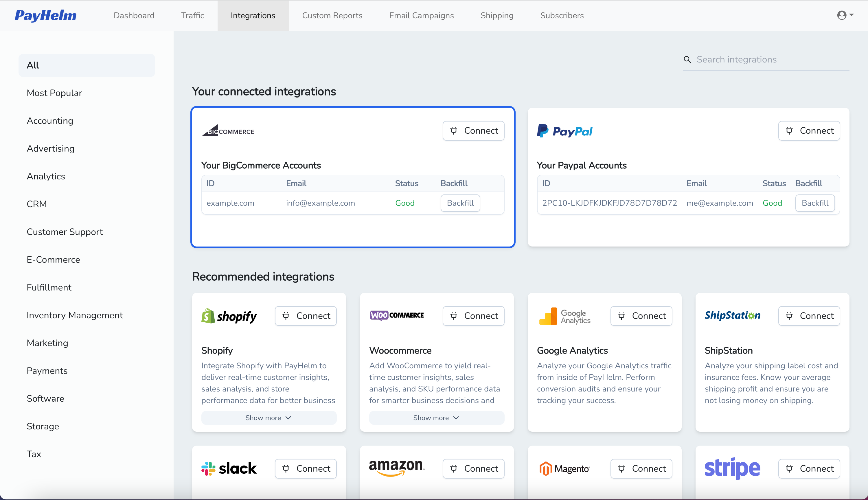Open the Email Campaigns section
The image size is (868, 500).
(x=421, y=15)
